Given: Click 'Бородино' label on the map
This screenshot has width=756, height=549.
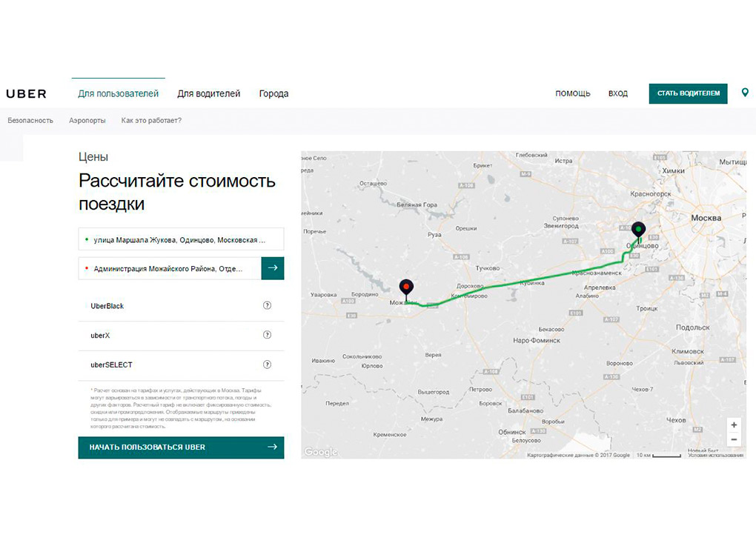Looking at the screenshot, I should (365, 294).
